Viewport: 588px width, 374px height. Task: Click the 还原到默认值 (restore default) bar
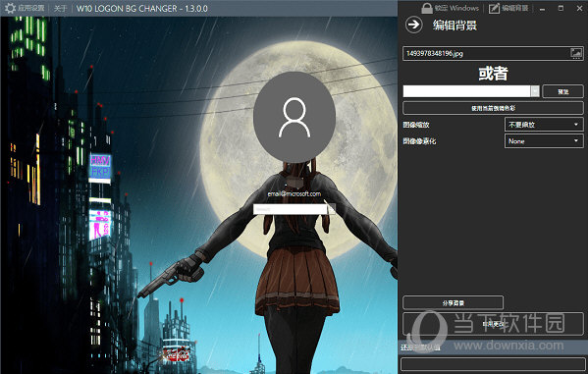point(493,347)
